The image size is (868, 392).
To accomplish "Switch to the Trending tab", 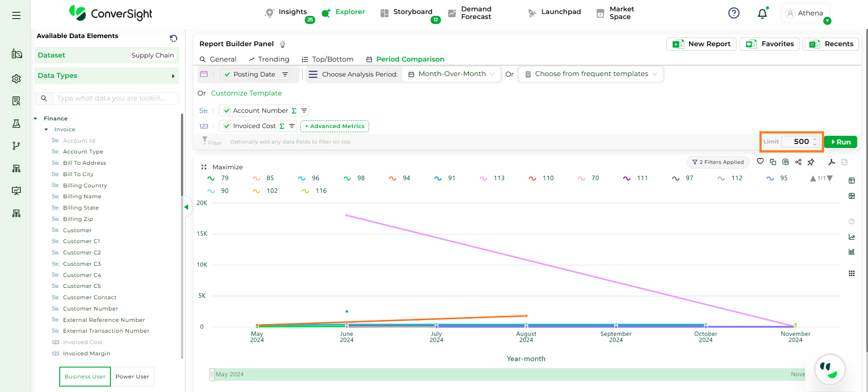I will coord(269,59).
